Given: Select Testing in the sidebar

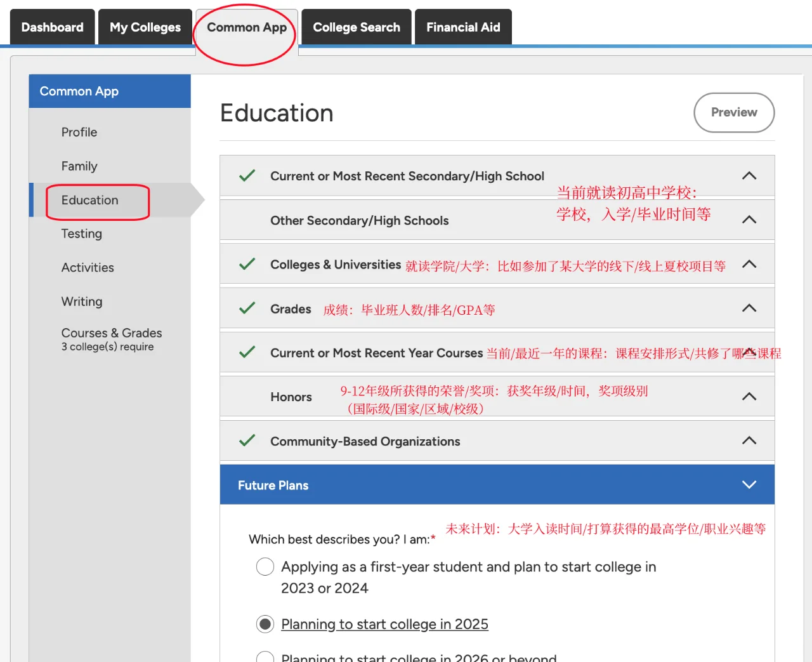Looking at the screenshot, I should [81, 234].
